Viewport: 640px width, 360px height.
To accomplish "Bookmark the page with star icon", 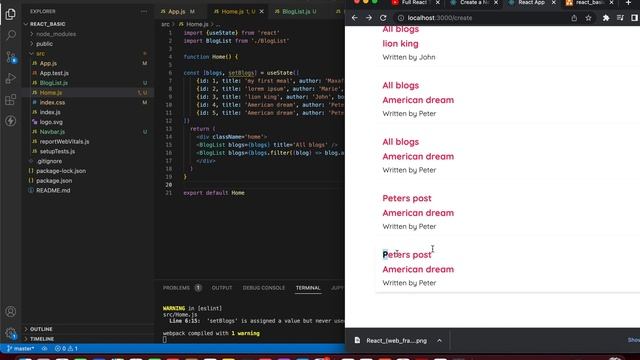I will [x=588, y=18].
